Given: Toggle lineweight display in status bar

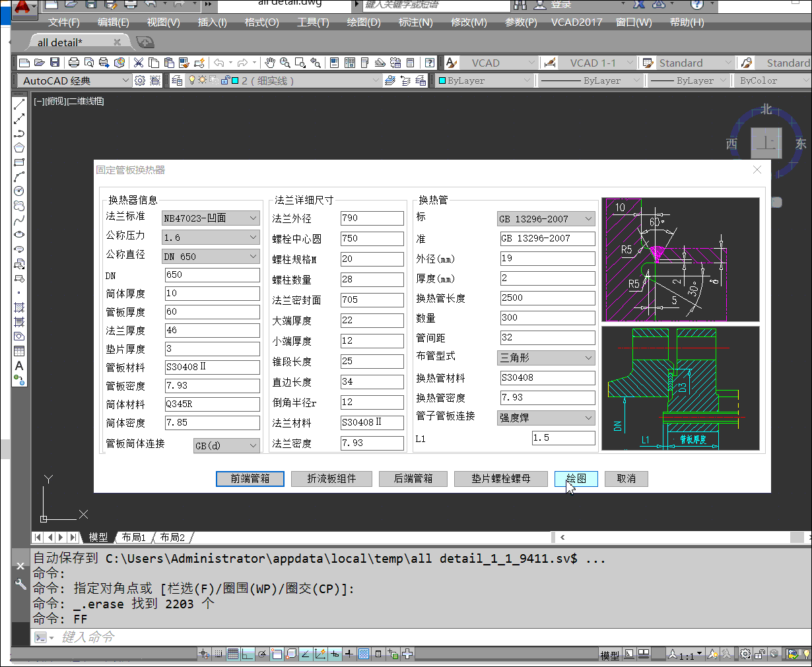Looking at the screenshot, I should pyautogui.click(x=349, y=654).
